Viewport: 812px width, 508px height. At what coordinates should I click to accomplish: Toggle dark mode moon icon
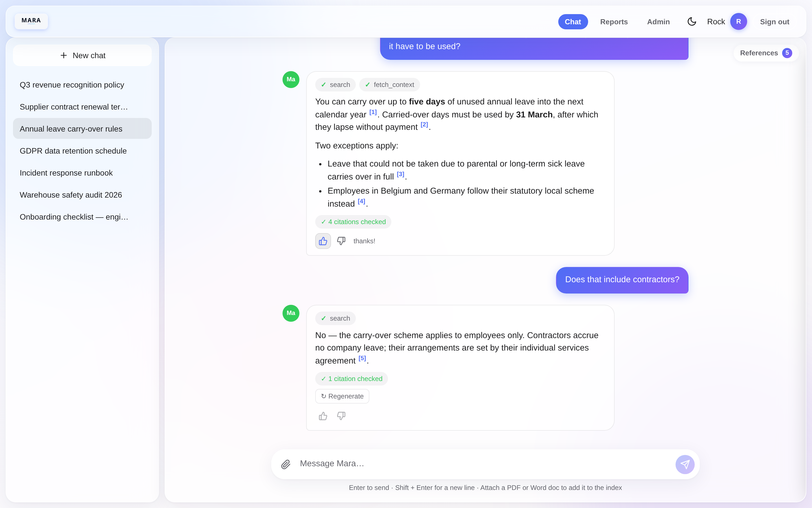(692, 21)
